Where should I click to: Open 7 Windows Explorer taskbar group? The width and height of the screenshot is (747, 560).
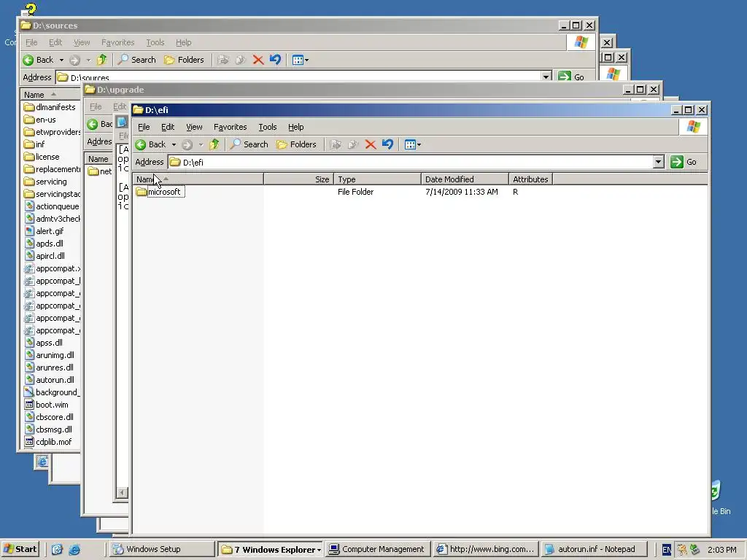(x=270, y=549)
